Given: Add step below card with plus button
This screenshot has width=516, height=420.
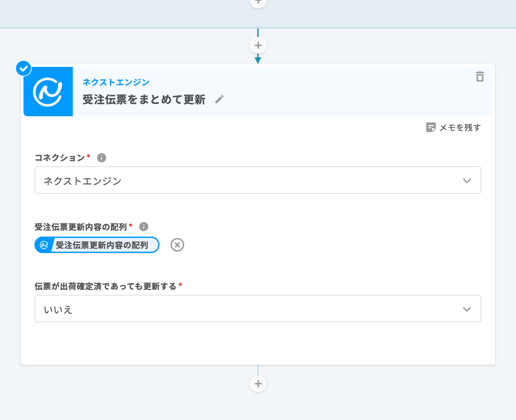Looking at the screenshot, I should 258,384.
